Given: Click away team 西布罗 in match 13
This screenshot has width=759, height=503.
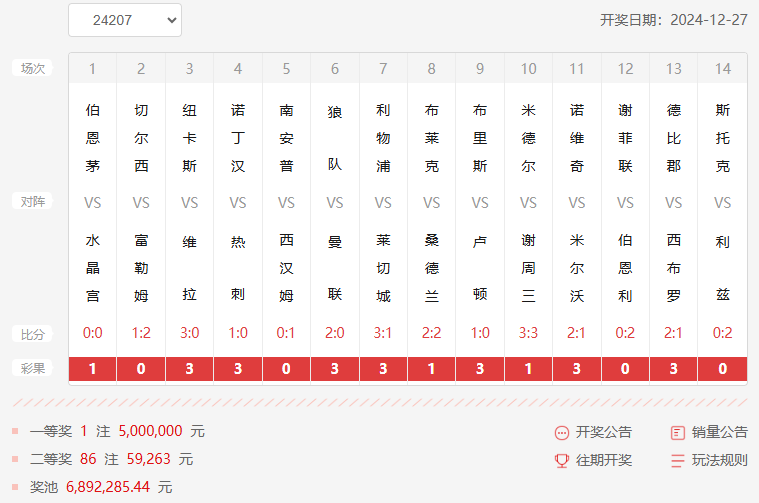Looking at the screenshot, I should pyautogui.click(x=673, y=268).
